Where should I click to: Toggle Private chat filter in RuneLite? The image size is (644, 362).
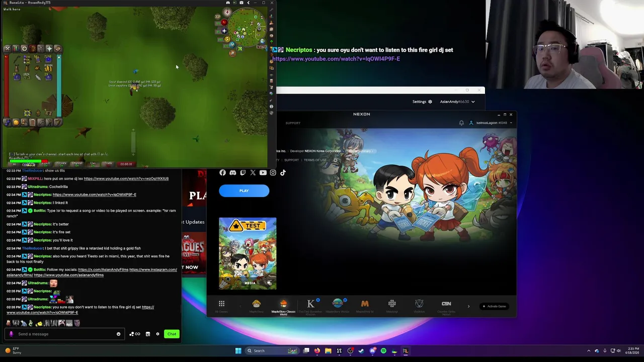click(x=61, y=164)
